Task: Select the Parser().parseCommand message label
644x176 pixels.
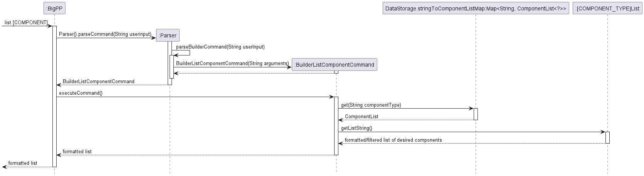Action: coord(105,34)
